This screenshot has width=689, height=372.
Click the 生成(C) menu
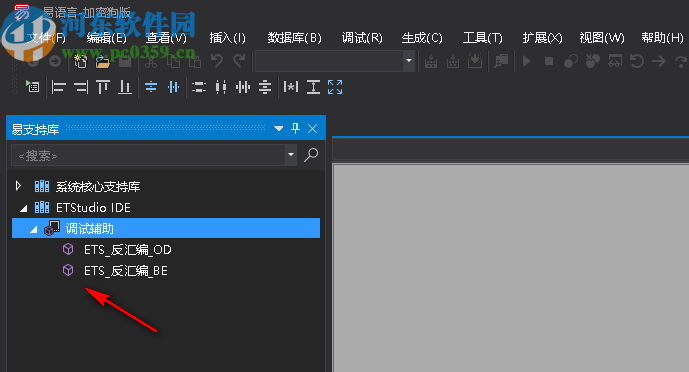pos(422,38)
